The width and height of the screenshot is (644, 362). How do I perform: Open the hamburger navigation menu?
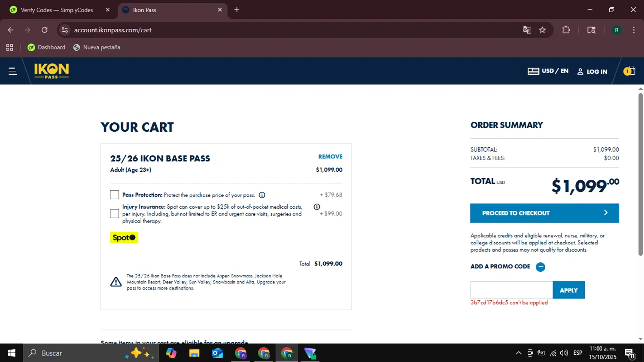click(13, 71)
